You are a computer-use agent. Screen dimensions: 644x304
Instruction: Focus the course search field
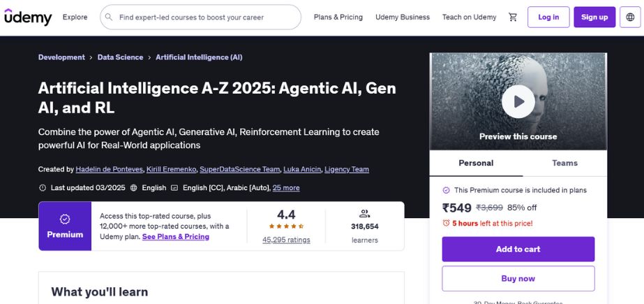(200, 17)
